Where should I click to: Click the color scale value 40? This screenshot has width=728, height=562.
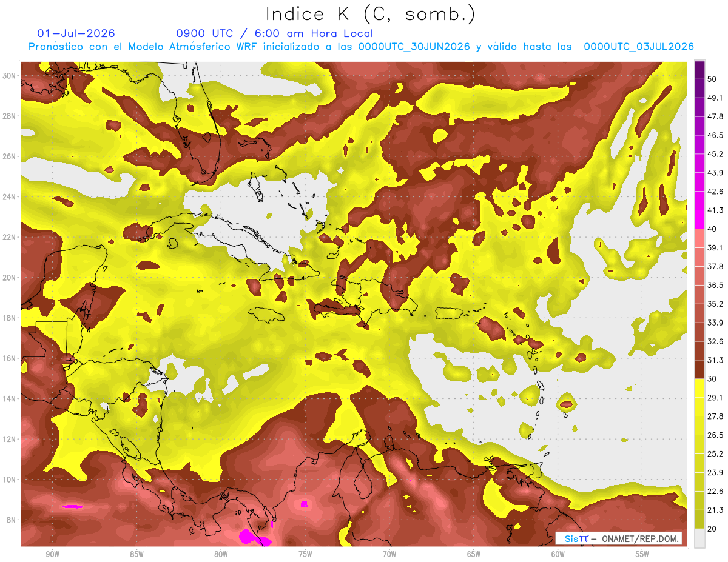pos(712,229)
